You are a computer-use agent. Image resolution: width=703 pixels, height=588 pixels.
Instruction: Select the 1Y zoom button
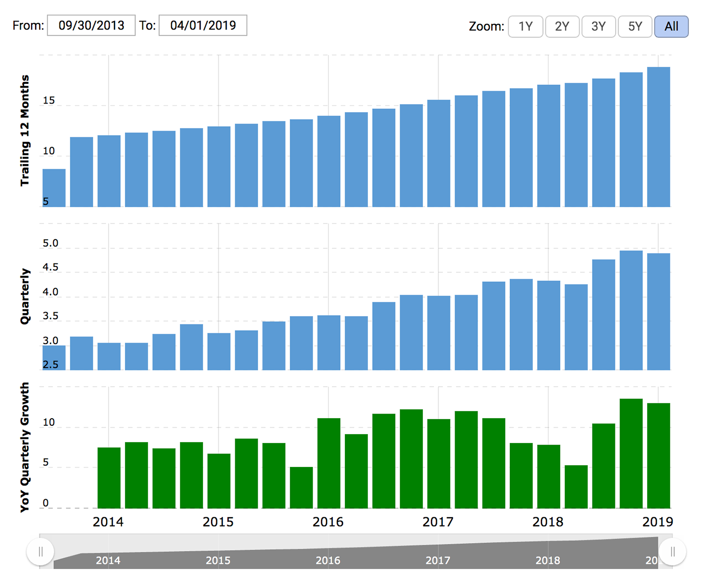pos(525,26)
